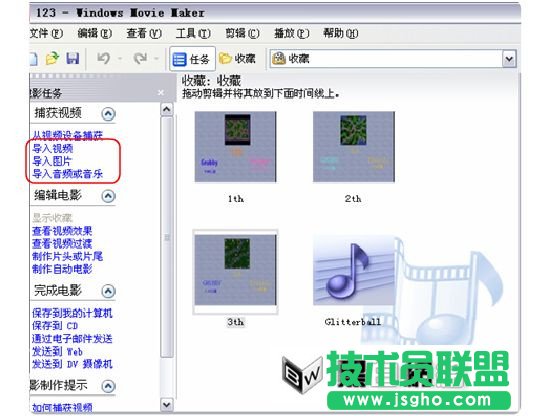Click the 编辑电影 section heading text

58,195
